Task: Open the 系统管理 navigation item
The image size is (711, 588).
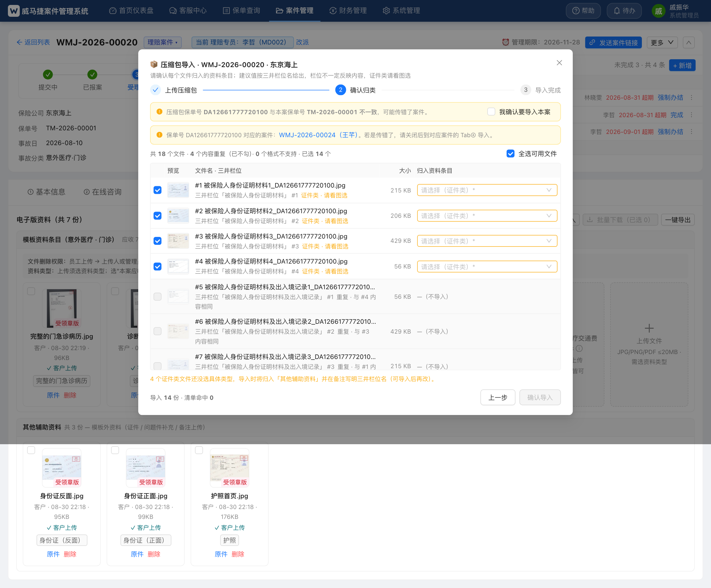Action: click(x=402, y=11)
